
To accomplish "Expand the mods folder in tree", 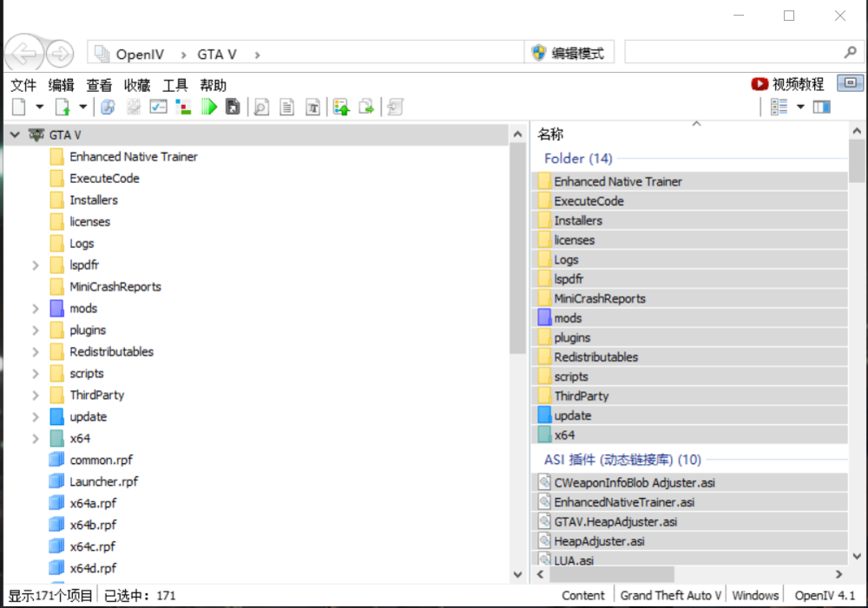I will click(36, 309).
